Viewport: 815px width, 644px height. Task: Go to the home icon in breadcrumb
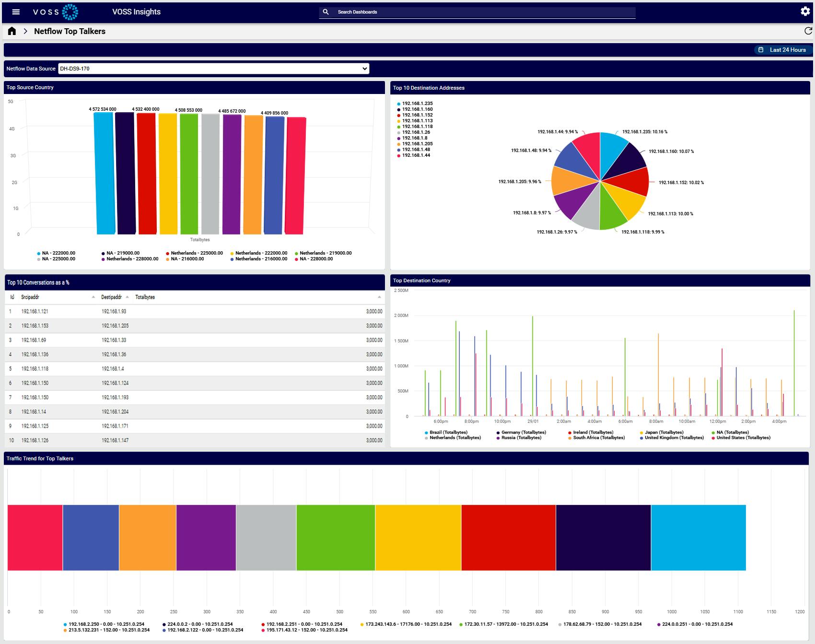coord(12,31)
